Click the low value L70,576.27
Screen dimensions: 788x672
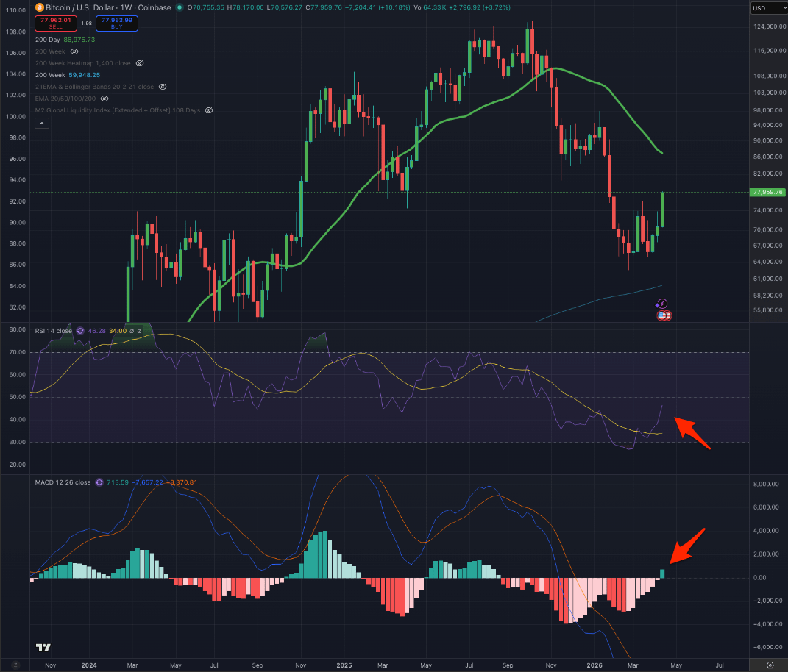click(285, 7)
